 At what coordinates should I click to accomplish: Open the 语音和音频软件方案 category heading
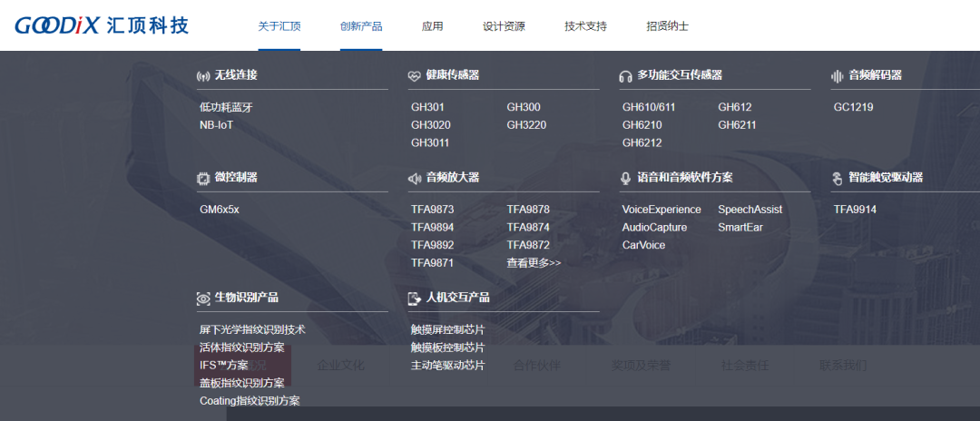[685, 178]
